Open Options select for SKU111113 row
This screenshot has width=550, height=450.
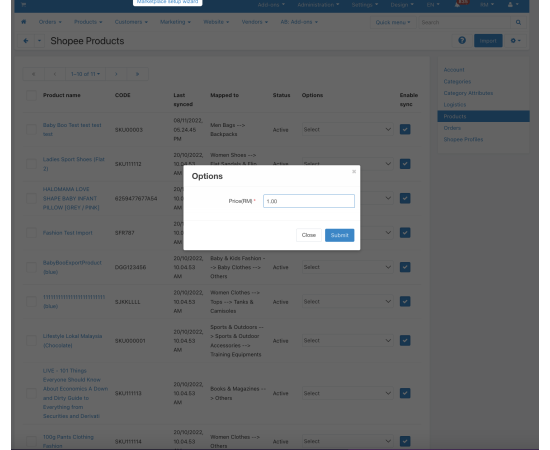point(347,393)
